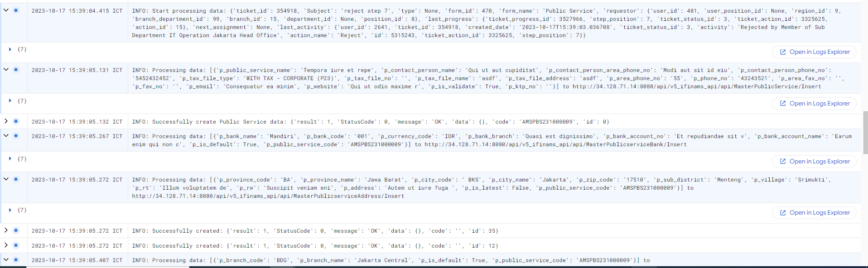Expand {7} JSON fields under the bank entry
Viewport: 868px width, 268px height.
click(x=10, y=159)
